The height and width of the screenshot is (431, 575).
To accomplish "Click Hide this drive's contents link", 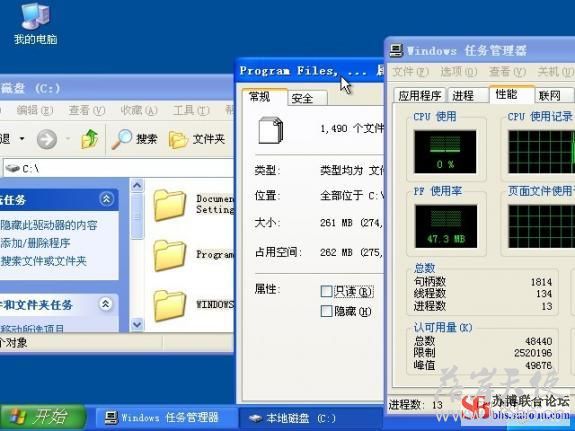I will tap(49, 225).
